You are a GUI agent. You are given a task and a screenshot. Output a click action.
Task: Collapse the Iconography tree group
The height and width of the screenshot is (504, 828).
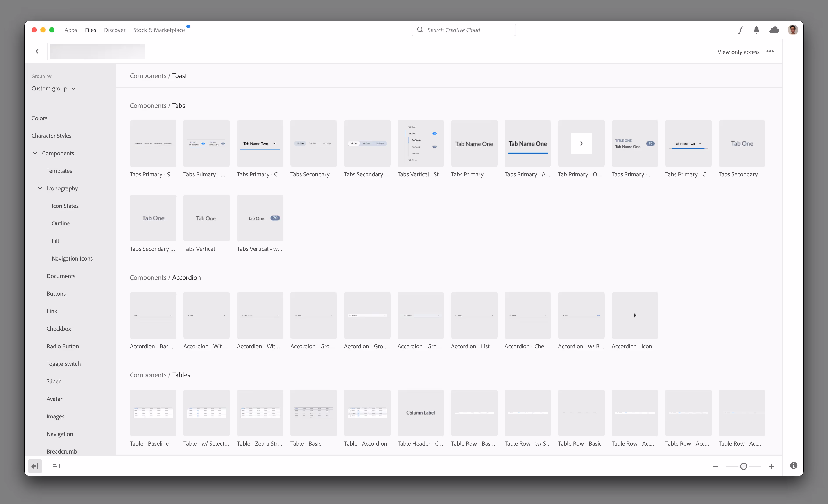point(40,188)
